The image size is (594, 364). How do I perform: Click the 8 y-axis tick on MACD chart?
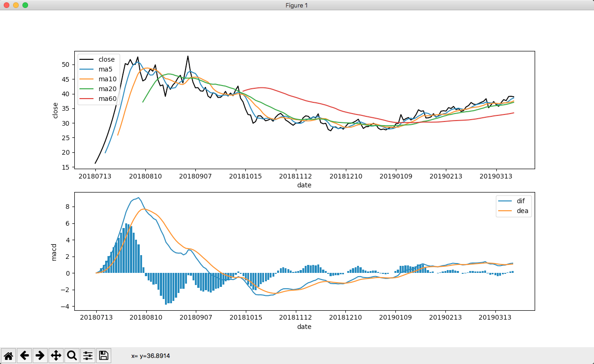tap(67, 207)
